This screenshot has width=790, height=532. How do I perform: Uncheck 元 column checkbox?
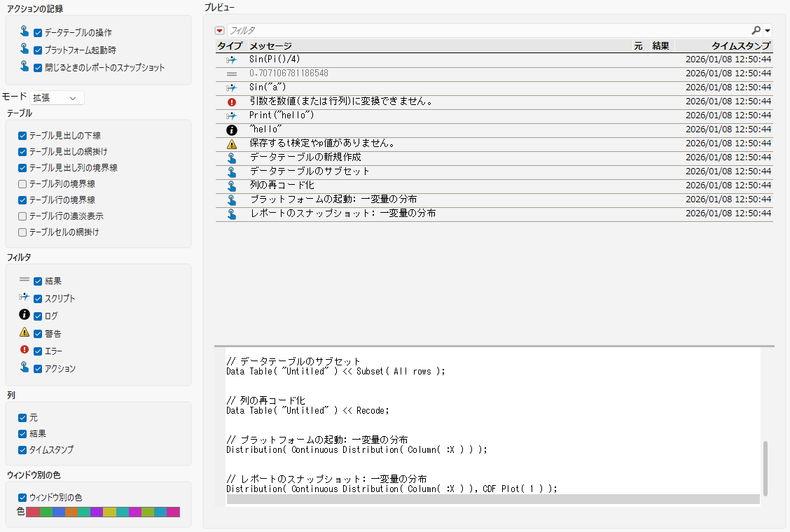[x=22, y=418]
